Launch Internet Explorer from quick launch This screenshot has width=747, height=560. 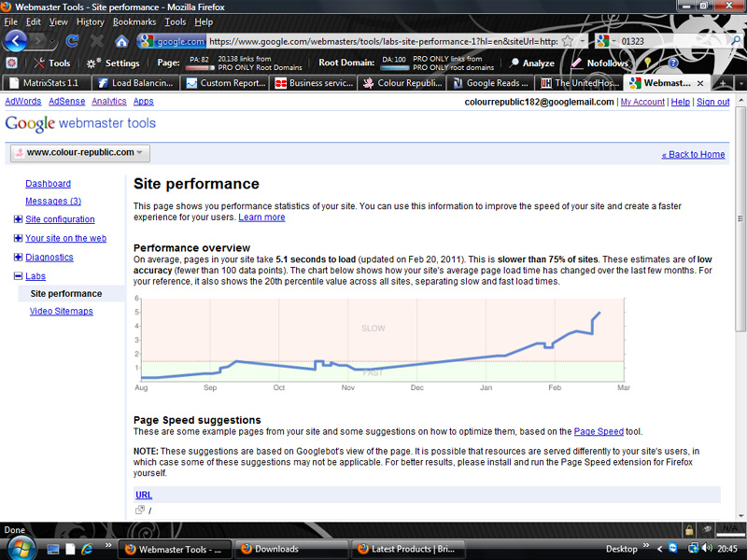[x=87, y=549]
